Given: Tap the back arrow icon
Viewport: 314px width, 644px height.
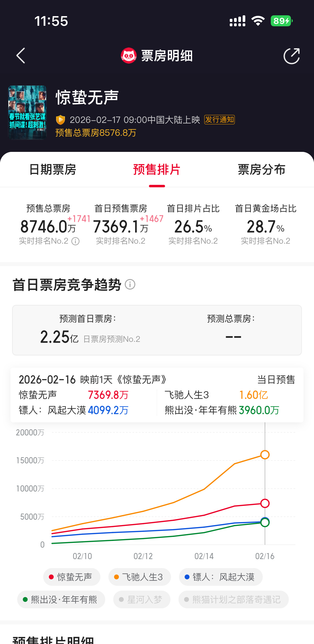Looking at the screenshot, I should tap(21, 56).
